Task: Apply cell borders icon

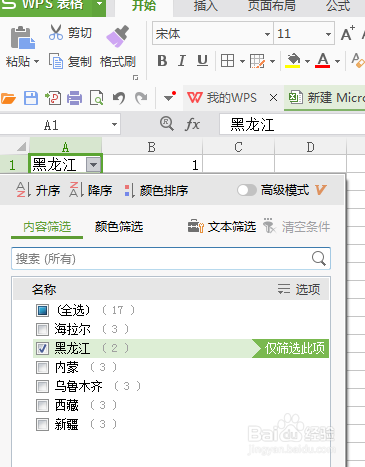Action: pyautogui.click(x=227, y=61)
